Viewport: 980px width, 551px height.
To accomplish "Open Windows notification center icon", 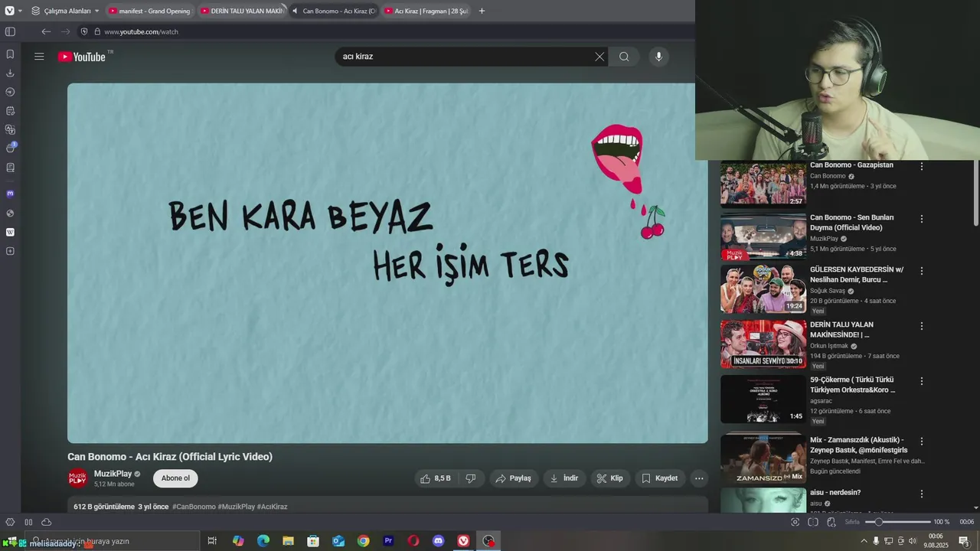I will coord(964,541).
